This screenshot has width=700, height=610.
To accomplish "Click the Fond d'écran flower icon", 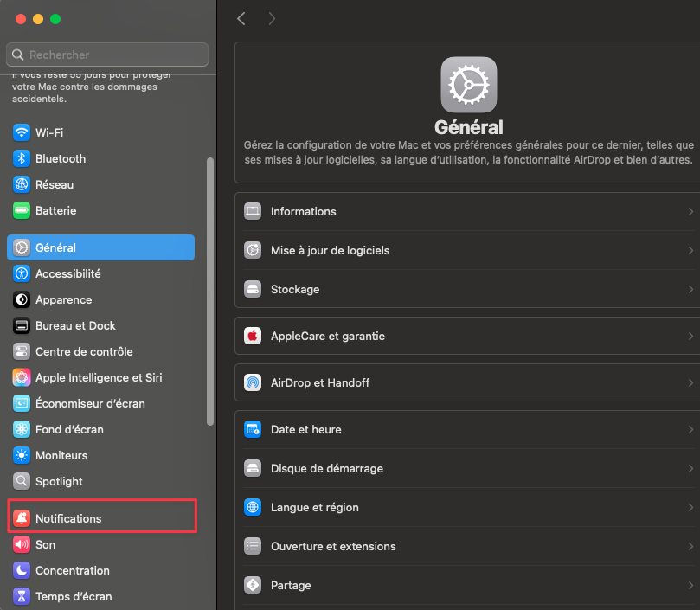I will click(x=22, y=429).
